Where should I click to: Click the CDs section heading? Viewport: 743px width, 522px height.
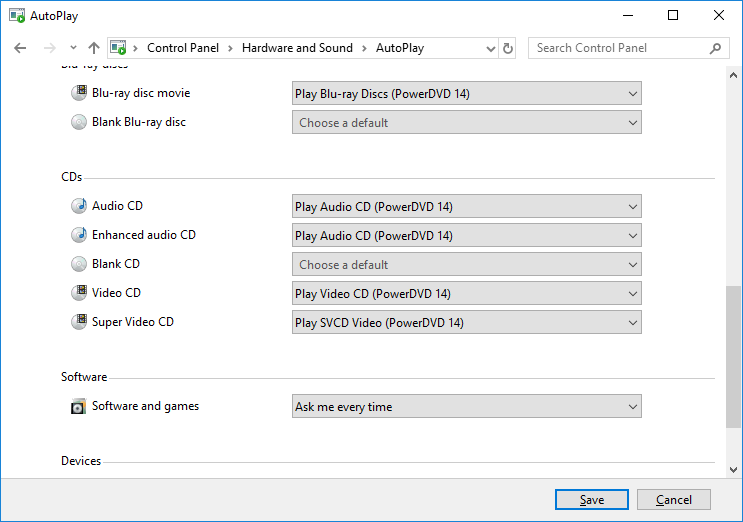[72, 177]
